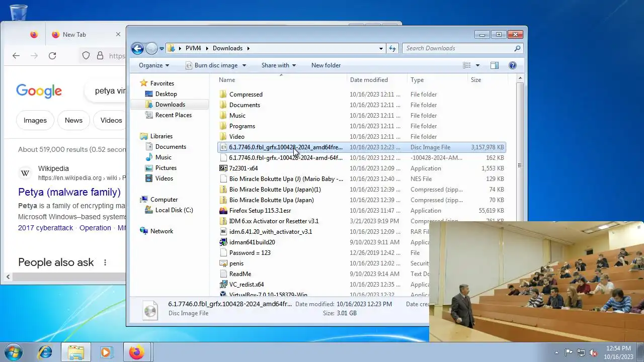The height and width of the screenshot is (362, 644).
Task: Select Libraries in navigation pane
Action: click(x=162, y=136)
